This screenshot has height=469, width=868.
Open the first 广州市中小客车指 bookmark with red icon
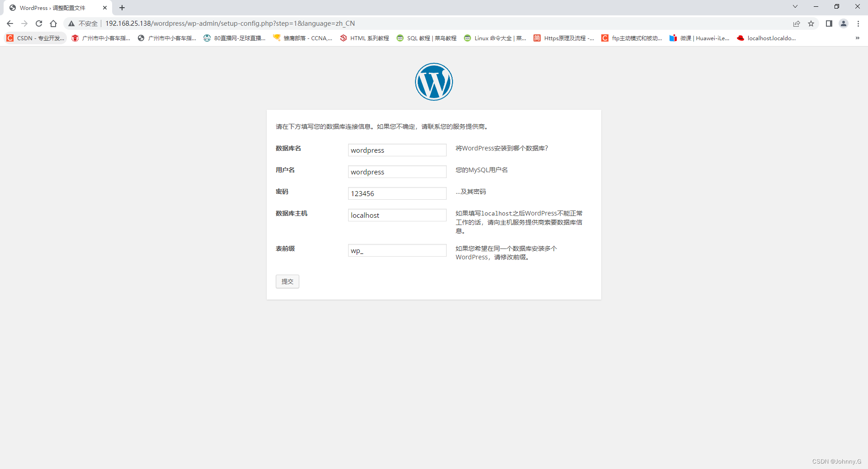point(101,38)
